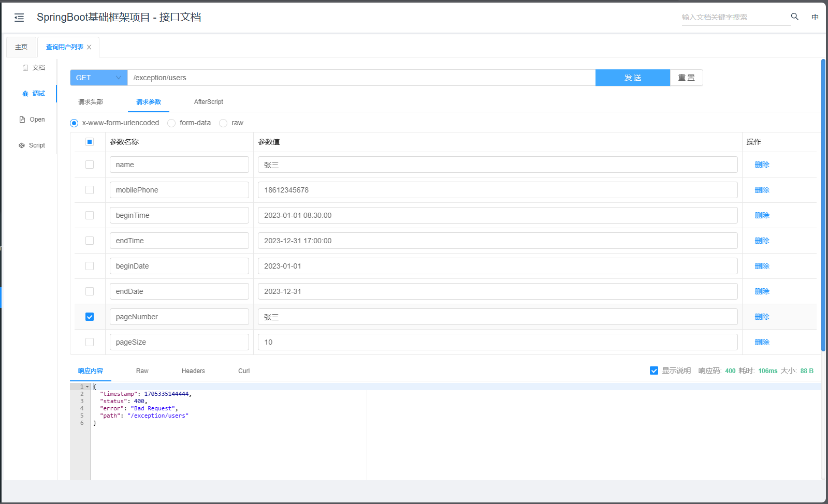Screen dimensions: 828x504
Task: Click the search magnifier icon
Action: 795,17
